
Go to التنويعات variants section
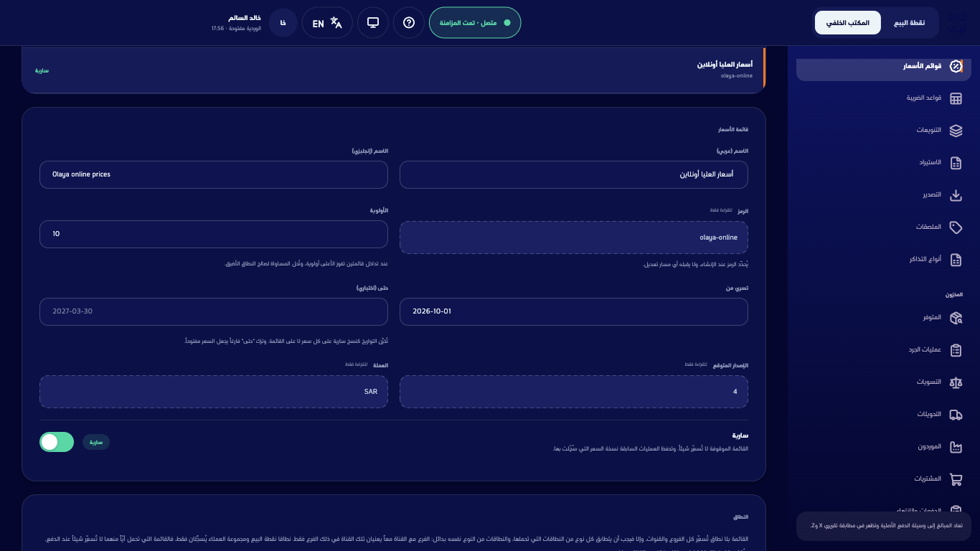[x=883, y=131]
